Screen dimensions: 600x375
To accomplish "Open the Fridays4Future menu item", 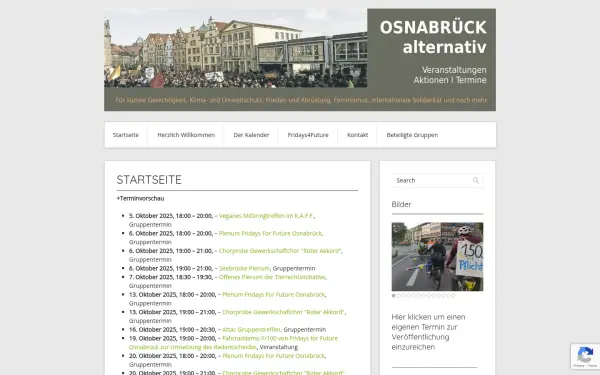I will click(x=308, y=135).
